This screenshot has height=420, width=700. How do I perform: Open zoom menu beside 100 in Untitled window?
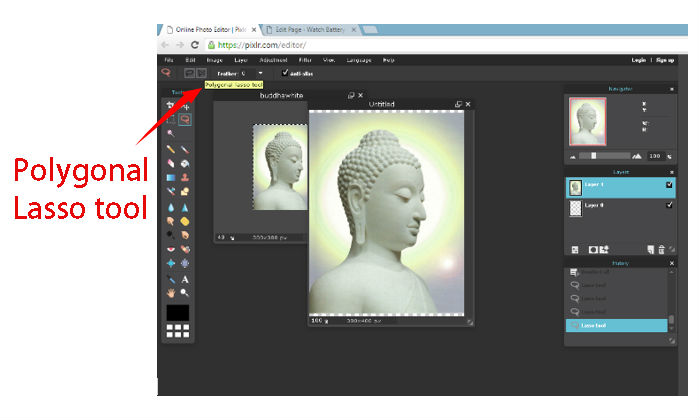click(327, 321)
